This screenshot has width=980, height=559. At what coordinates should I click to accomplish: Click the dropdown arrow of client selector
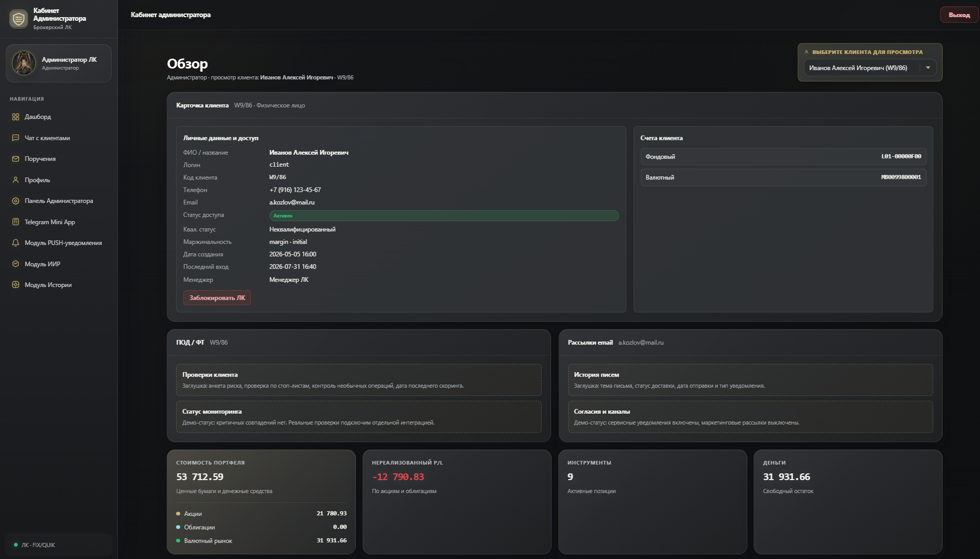(x=928, y=68)
